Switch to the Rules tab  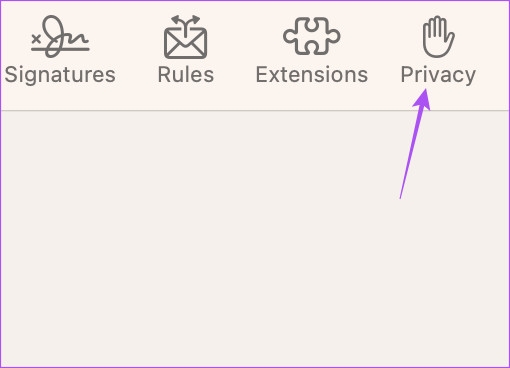tap(186, 50)
